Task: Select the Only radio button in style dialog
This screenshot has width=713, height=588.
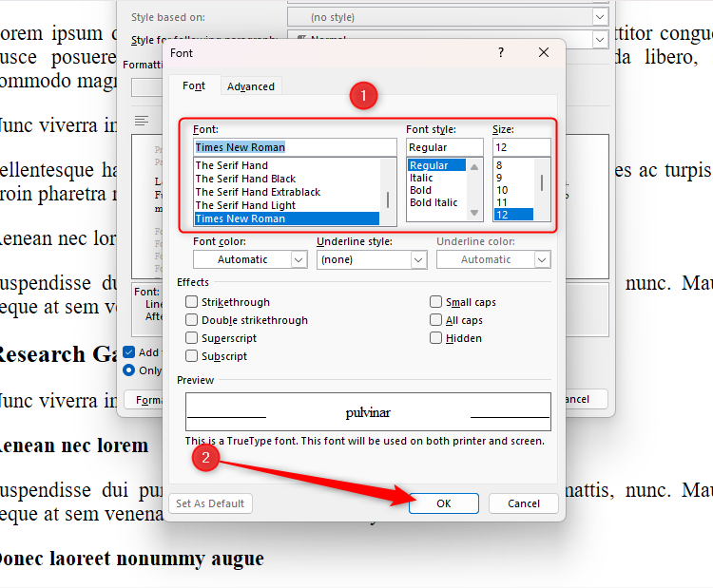Action: click(129, 370)
